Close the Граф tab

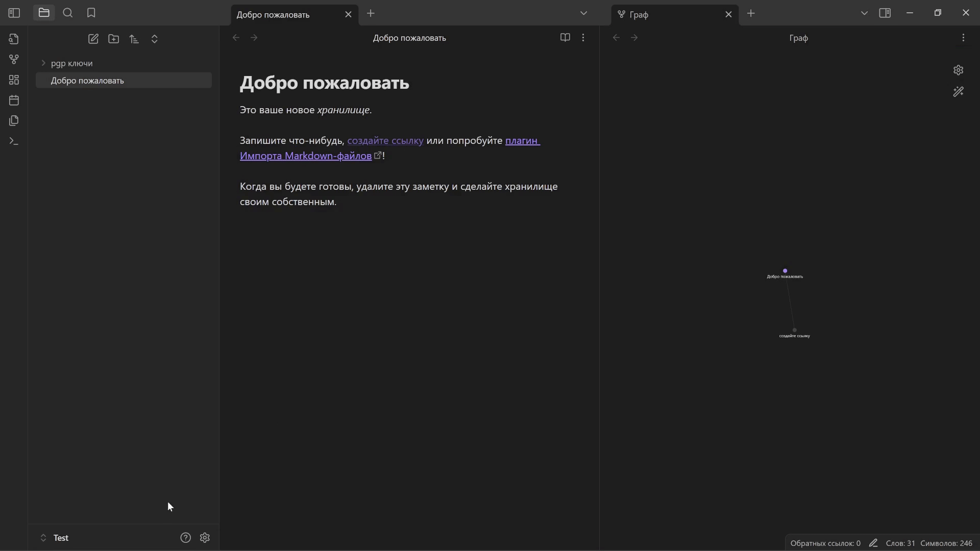coord(729,15)
